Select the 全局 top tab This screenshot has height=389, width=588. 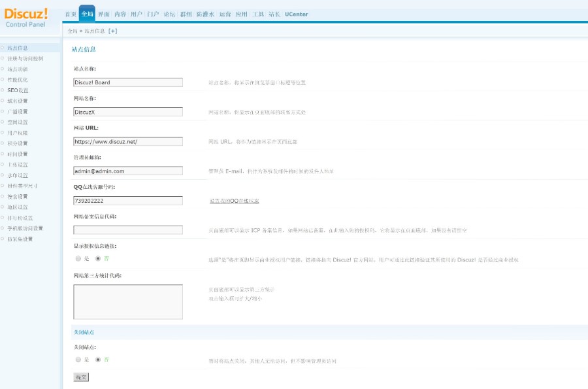coord(87,14)
